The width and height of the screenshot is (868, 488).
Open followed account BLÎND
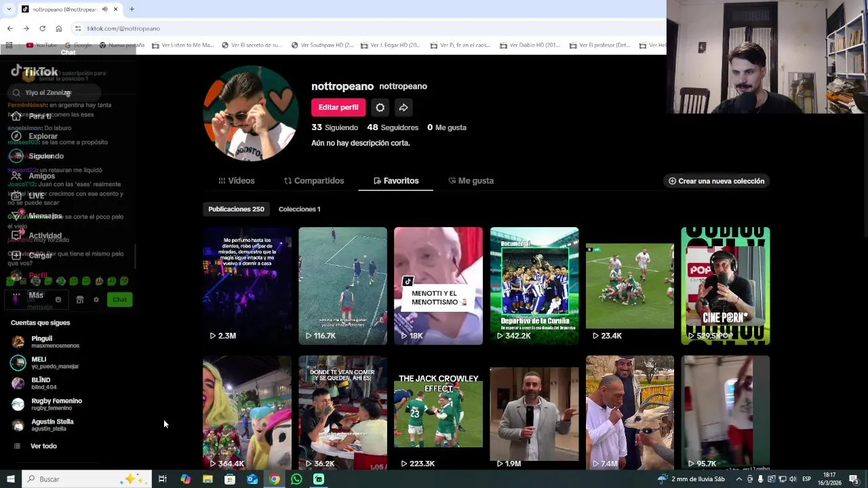click(x=35, y=383)
